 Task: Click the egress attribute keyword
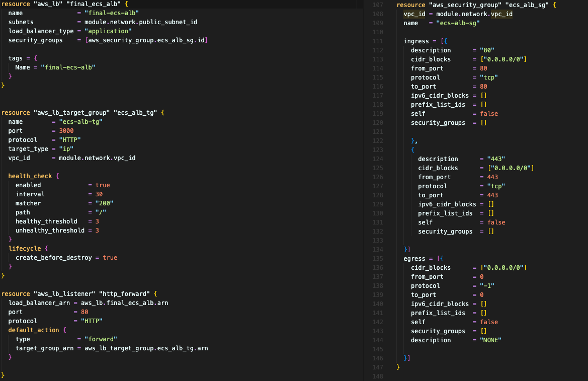pos(414,259)
